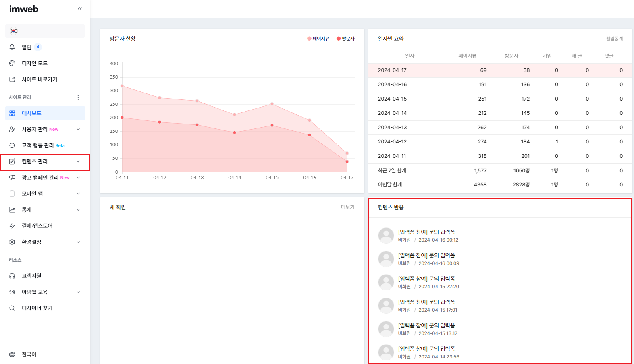Open the 사이트 관리 three-dot menu

point(78,97)
